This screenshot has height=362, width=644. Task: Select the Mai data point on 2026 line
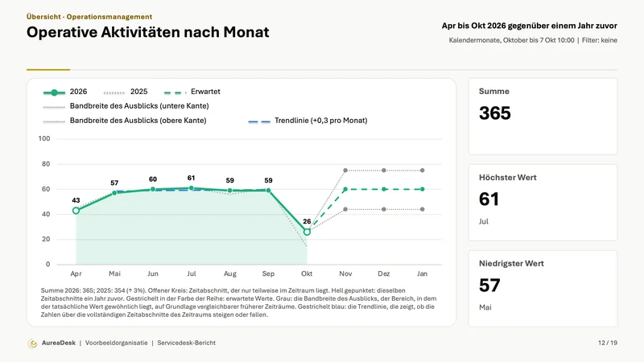pos(114,193)
